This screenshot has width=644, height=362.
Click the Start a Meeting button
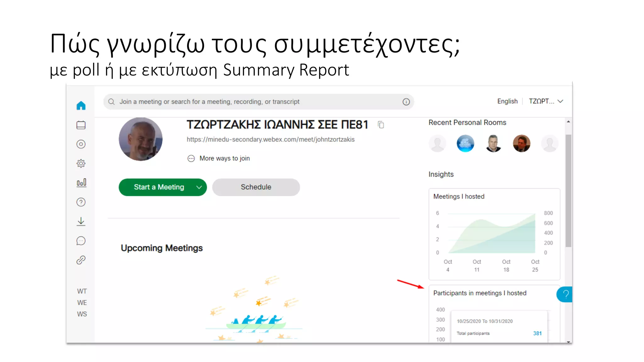(159, 187)
